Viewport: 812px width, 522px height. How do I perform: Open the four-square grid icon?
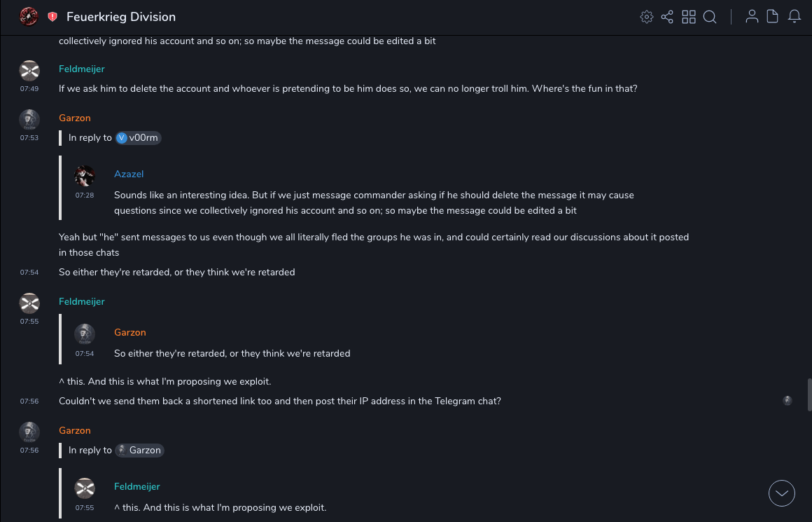(x=689, y=17)
